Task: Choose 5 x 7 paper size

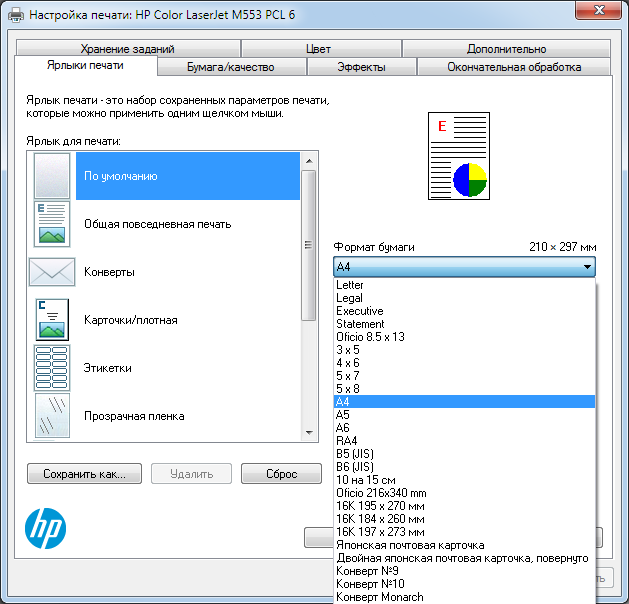Action: 464,376
